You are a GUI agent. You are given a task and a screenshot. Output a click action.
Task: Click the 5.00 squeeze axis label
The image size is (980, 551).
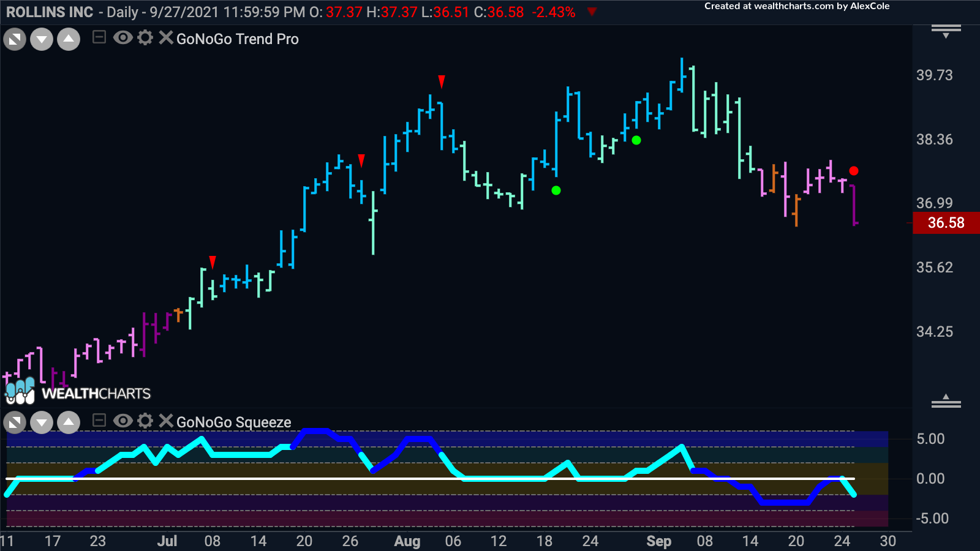coord(930,439)
